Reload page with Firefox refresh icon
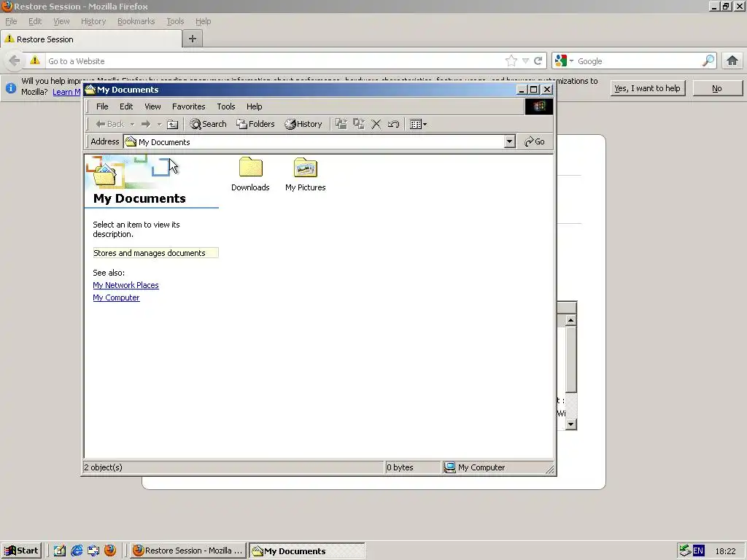747x560 pixels. [538, 61]
